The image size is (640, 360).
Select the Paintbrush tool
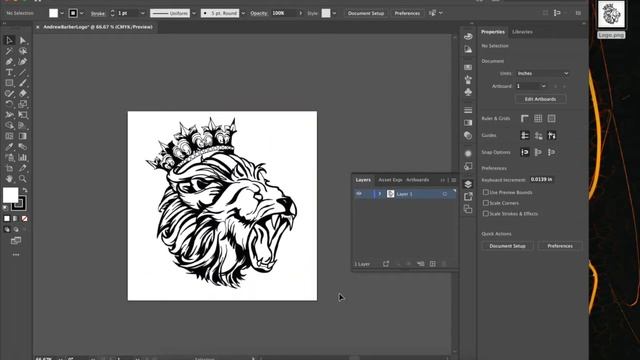click(x=22, y=83)
